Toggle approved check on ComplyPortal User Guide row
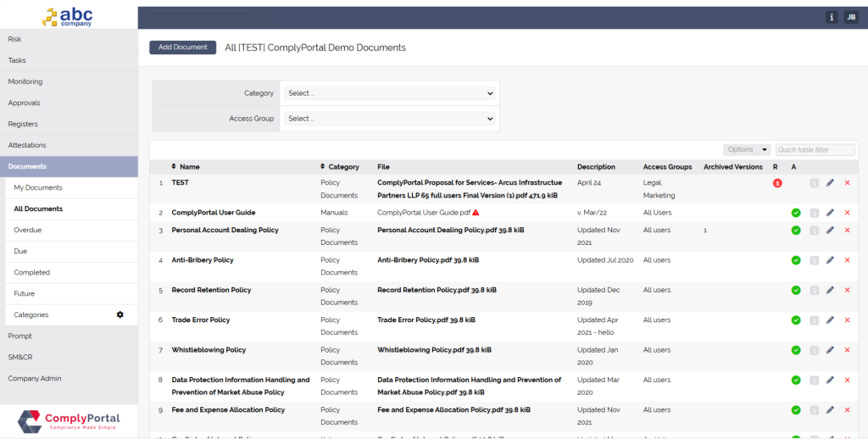This screenshot has height=445, width=868. tap(796, 213)
